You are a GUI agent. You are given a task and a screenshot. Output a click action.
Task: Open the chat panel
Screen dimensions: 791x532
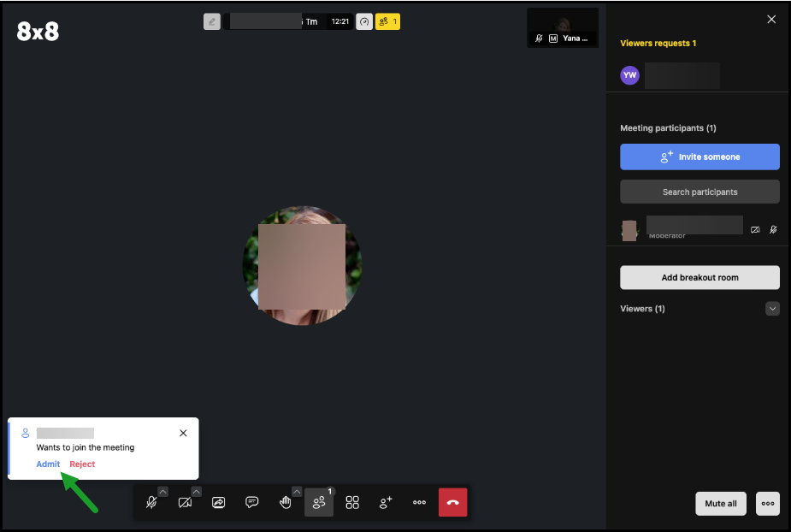251,503
